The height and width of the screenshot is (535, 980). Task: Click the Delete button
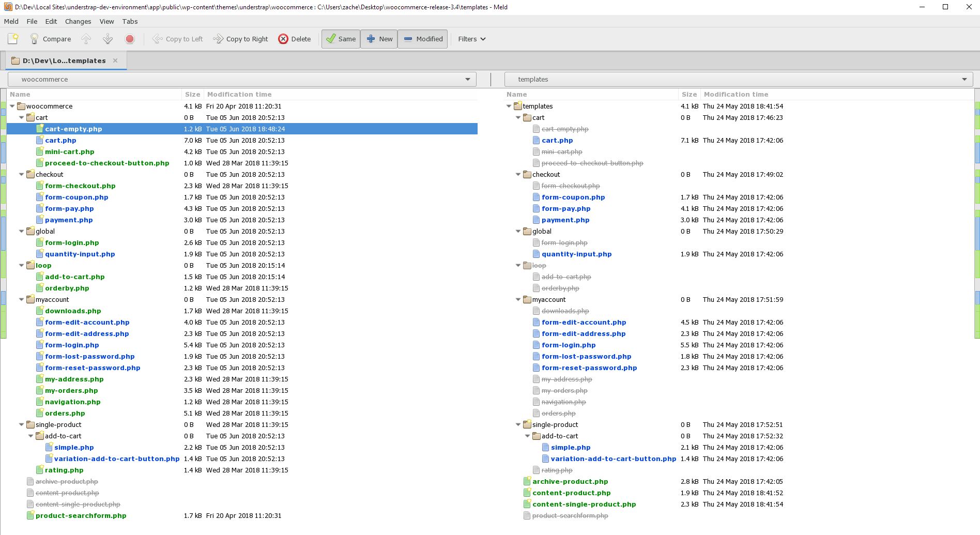tap(295, 39)
